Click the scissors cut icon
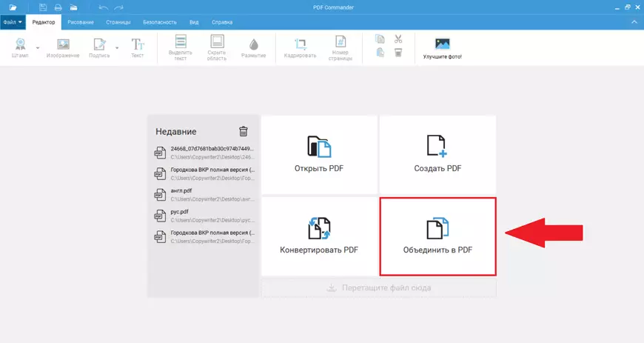This screenshot has height=343, width=644. (x=398, y=39)
